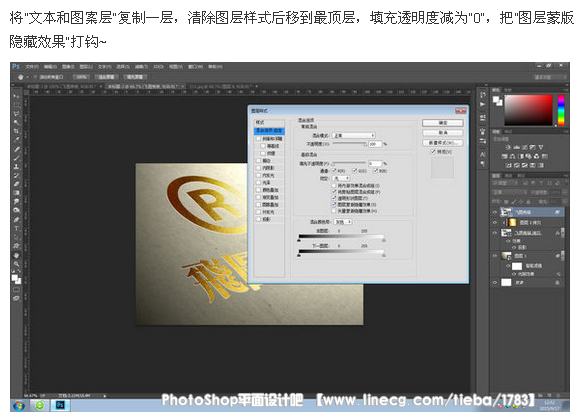Image resolution: width=585 pixels, height=417 pixels.
Task: Select the Hand tool in the toolbox
Action: coord(16,255)
